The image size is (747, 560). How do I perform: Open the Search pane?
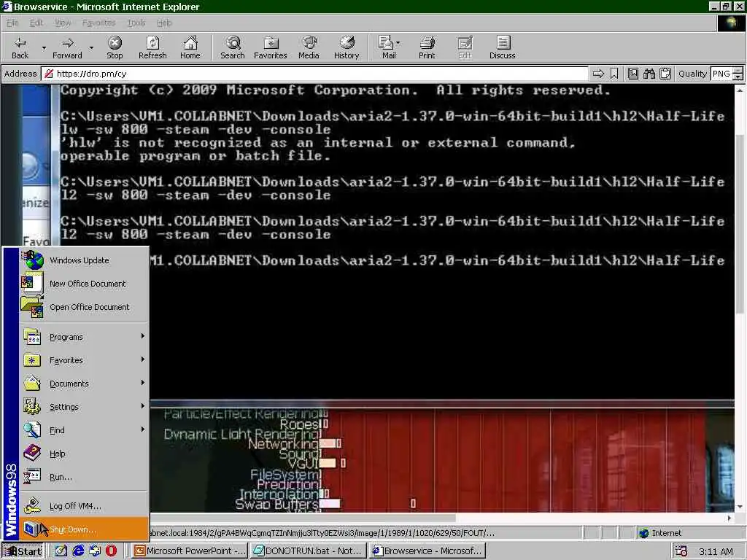[x=233, y=47]
